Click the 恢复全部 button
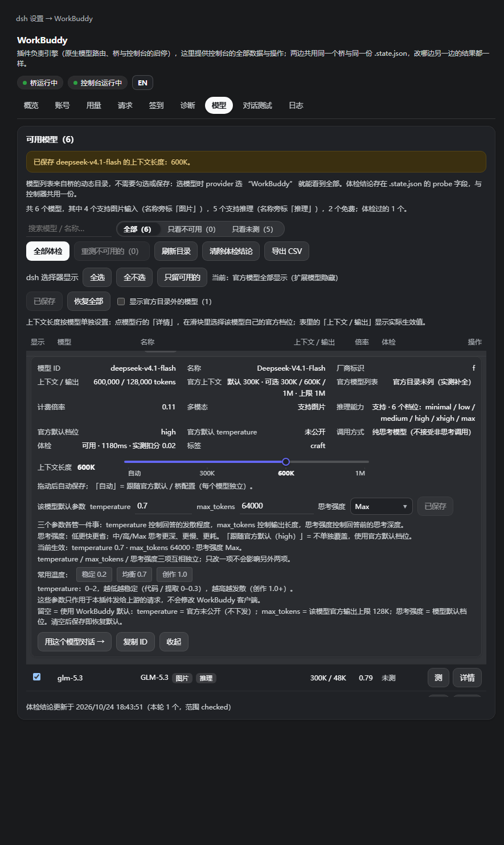 [89, 301]
